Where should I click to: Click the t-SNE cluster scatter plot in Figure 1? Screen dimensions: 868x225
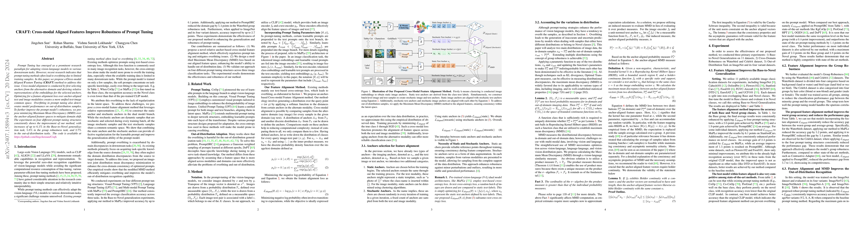(422, 27)
